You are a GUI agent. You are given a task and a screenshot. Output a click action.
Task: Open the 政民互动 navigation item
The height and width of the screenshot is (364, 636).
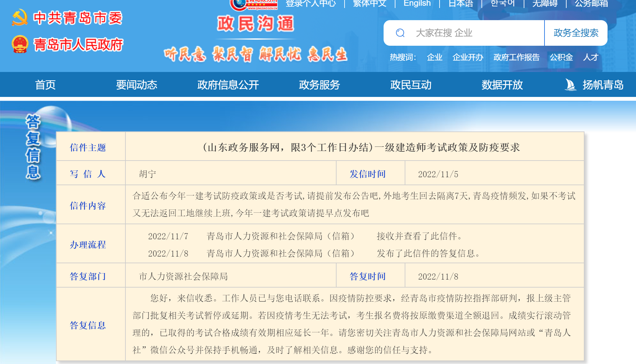click(x=411, y=85)
